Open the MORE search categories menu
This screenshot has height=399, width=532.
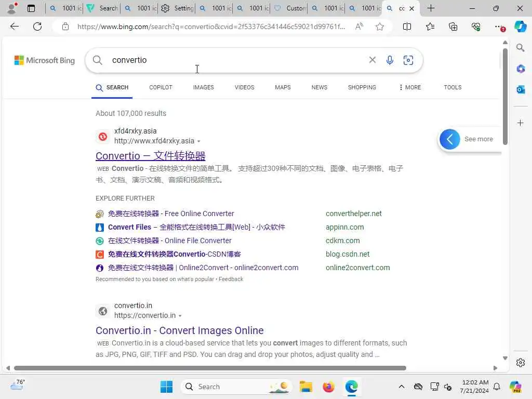[410, 87]
